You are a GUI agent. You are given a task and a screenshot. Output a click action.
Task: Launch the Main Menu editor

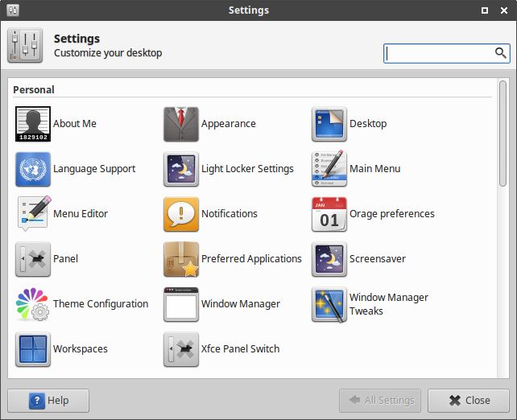tap(329, 169)
